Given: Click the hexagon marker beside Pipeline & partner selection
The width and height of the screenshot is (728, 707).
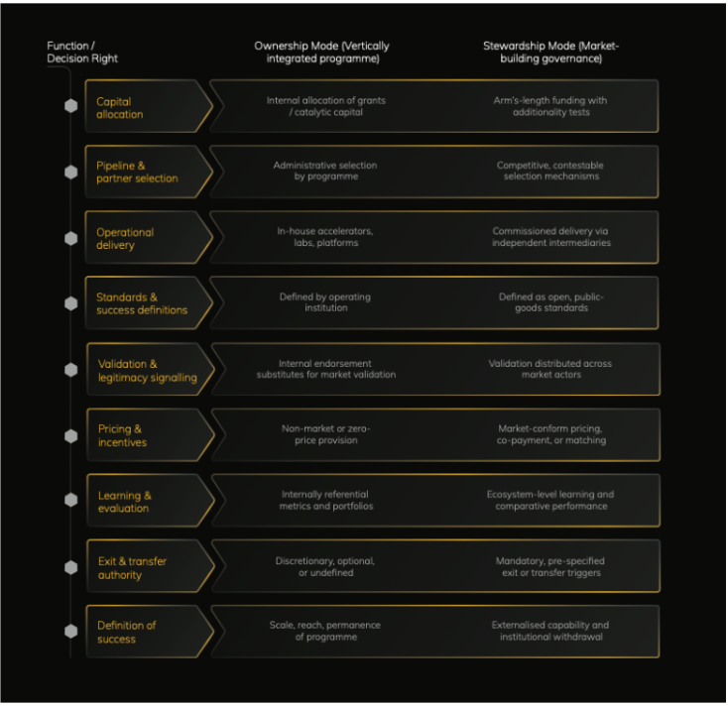Looking at the screenshot, I should pos(71,172).
